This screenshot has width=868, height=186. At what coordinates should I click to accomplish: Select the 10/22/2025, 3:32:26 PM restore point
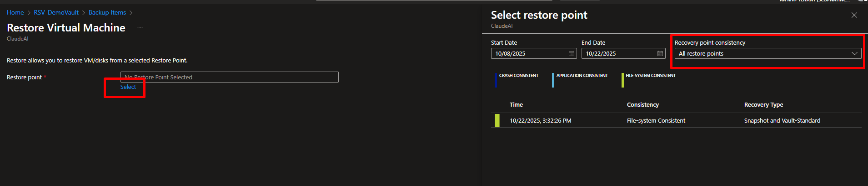point(540,121)
